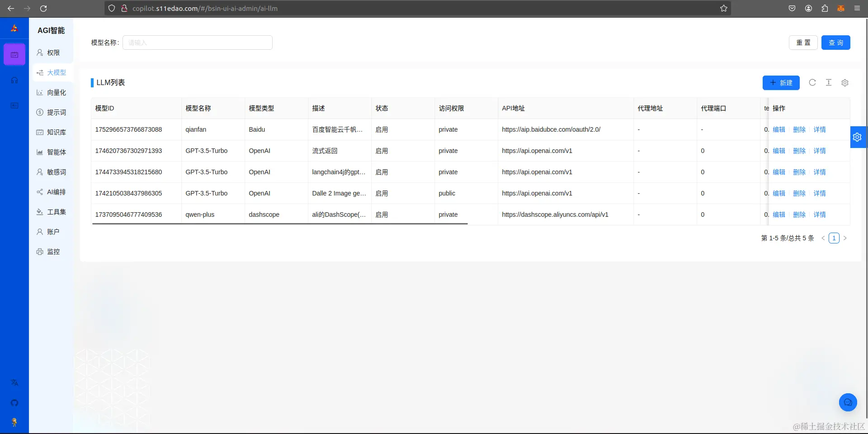Go to next page arrow in pagination
This screenshot has width=868, height=434.
tap(845, 238)
